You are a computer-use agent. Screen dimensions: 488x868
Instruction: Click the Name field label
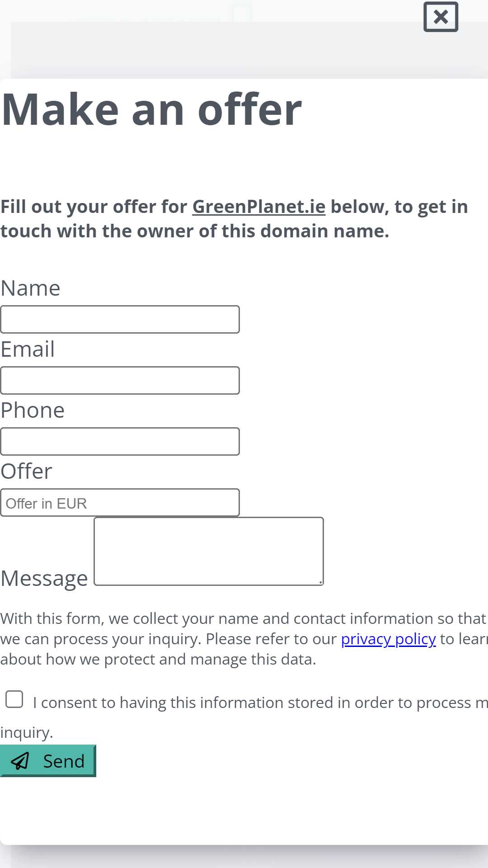click(x=30, y=288)
